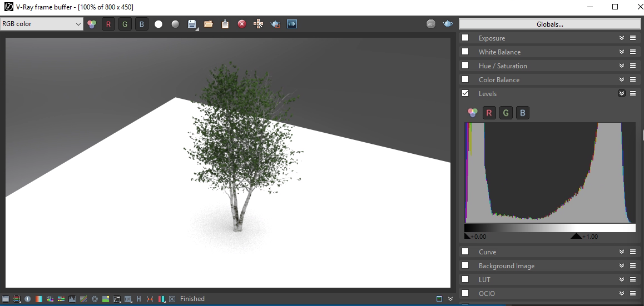Open the OCIO options menu icon

(633, 294)
